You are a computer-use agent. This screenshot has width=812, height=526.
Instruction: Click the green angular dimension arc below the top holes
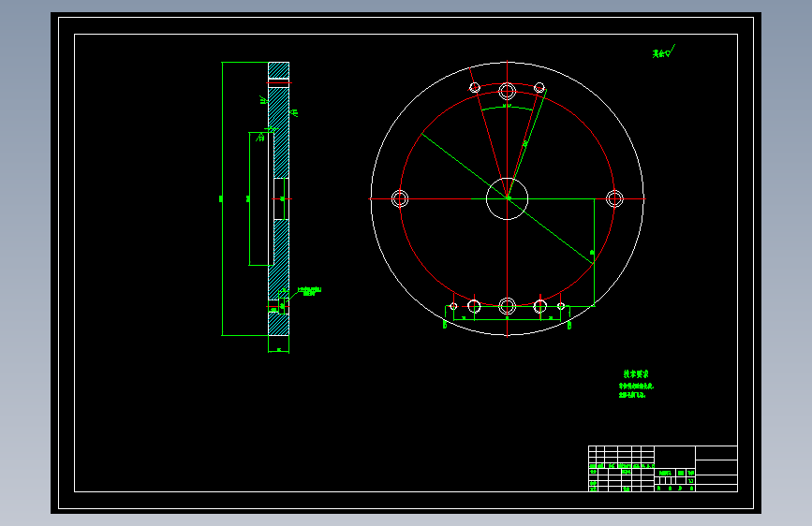coord(507,109)
